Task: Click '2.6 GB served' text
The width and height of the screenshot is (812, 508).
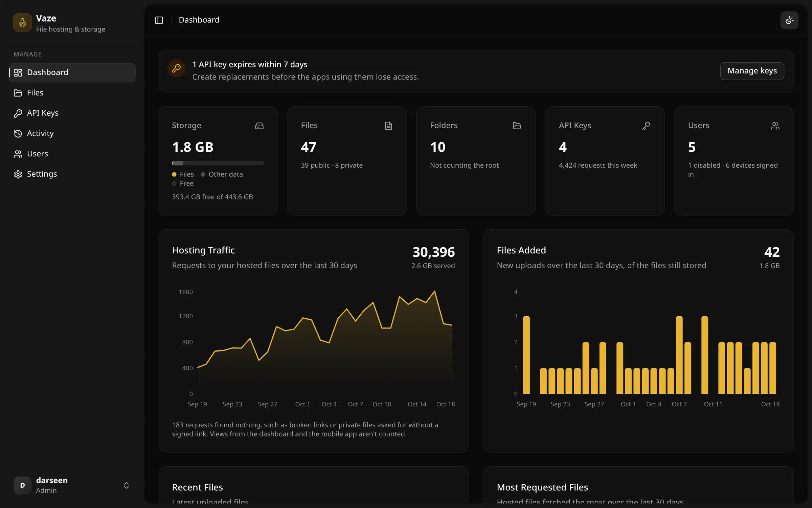Action: [x=433, y=266]
